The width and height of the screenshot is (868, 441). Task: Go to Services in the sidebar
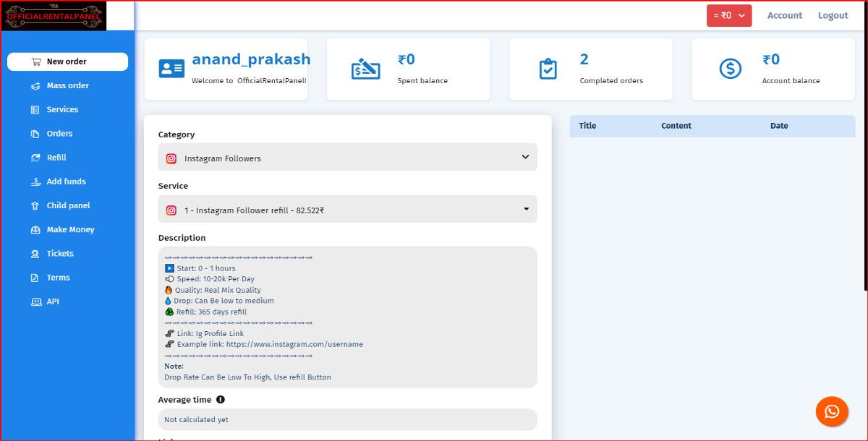62,110
